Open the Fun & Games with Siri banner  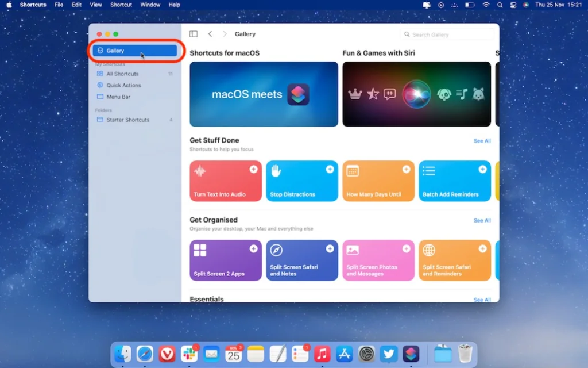[x=417, y=94]
